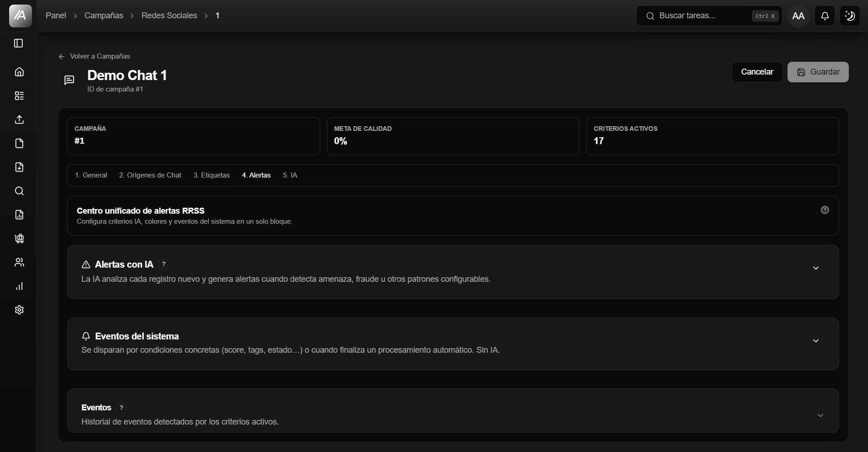Go to Redes Sociales breadcrumb

click(x=169, y=16)
